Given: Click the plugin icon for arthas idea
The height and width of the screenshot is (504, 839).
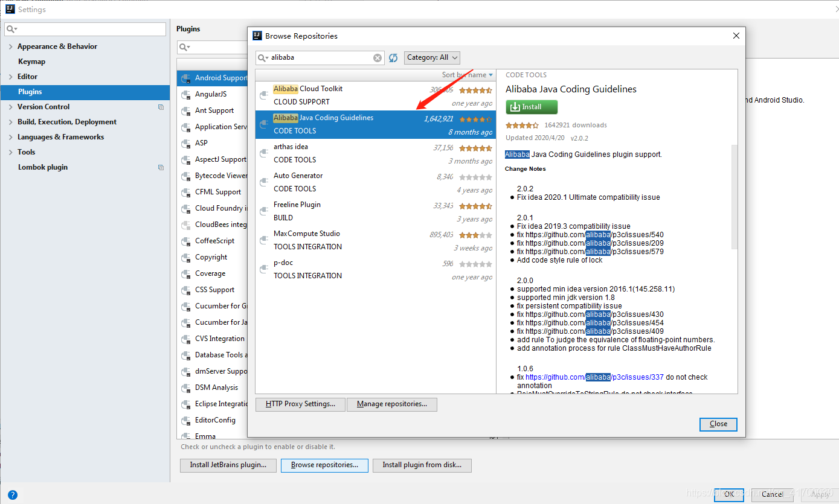Looking at the screenshot, I should point(264,153).
